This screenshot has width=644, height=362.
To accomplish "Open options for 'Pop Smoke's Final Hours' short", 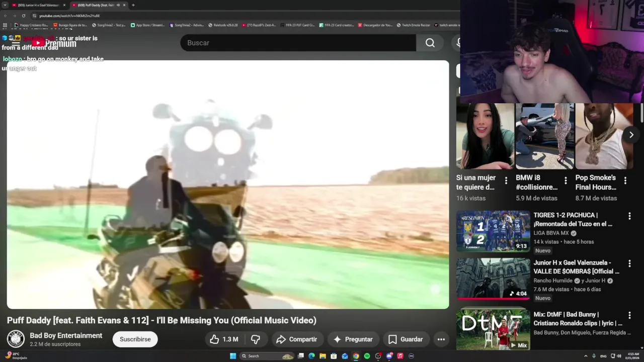I will (625, 180).
